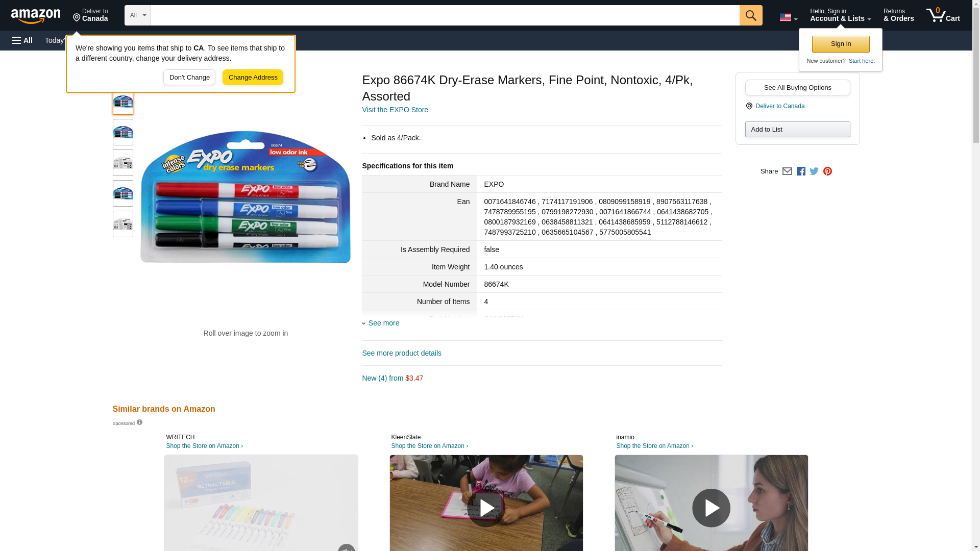Open Returns & Orders
The image size is (980, 551).
tap(898, 15)
